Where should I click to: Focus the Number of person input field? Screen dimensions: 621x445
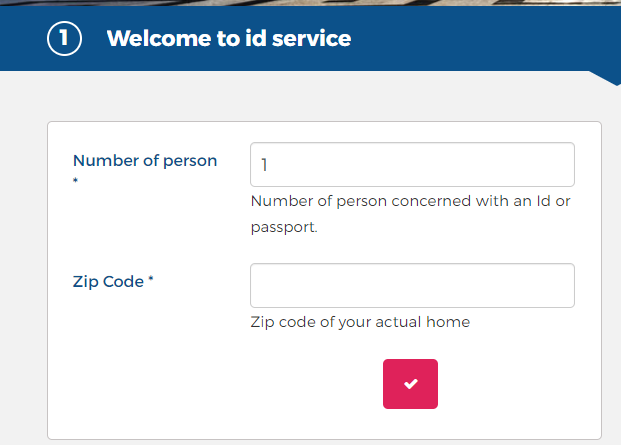[x=412, y=165]
